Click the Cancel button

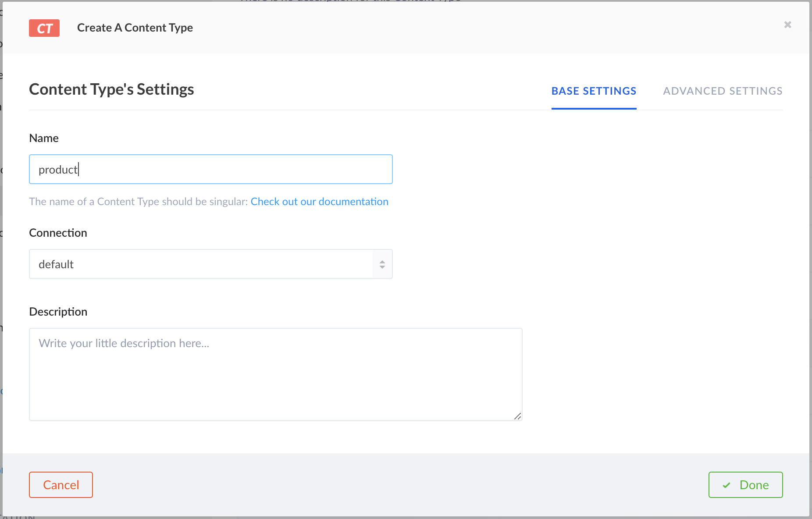(x=61, y=485)
